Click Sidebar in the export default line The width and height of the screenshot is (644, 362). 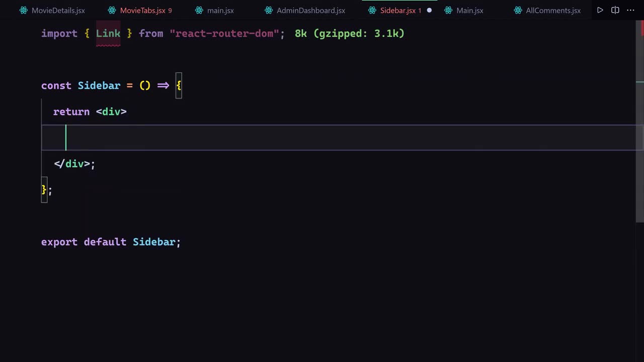click(154, 242)
